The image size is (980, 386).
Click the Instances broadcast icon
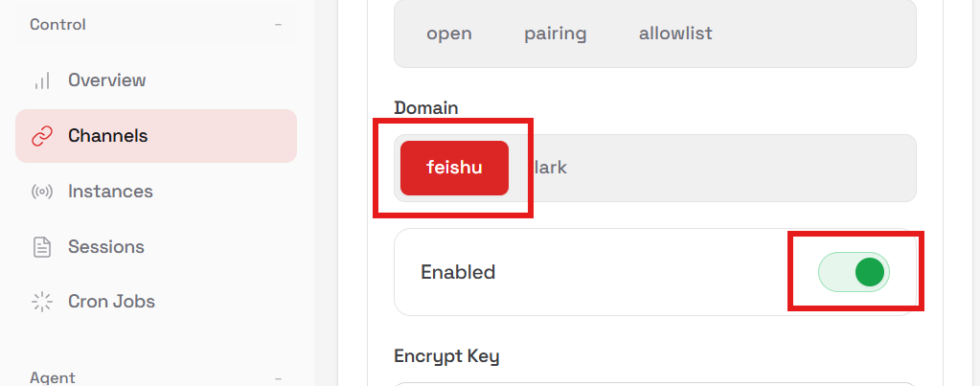coord(41,192)
